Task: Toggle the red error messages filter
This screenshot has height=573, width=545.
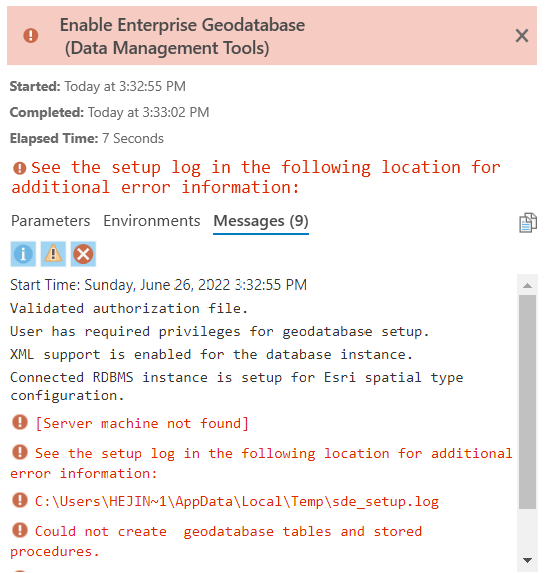Action: tap(83, 254)
